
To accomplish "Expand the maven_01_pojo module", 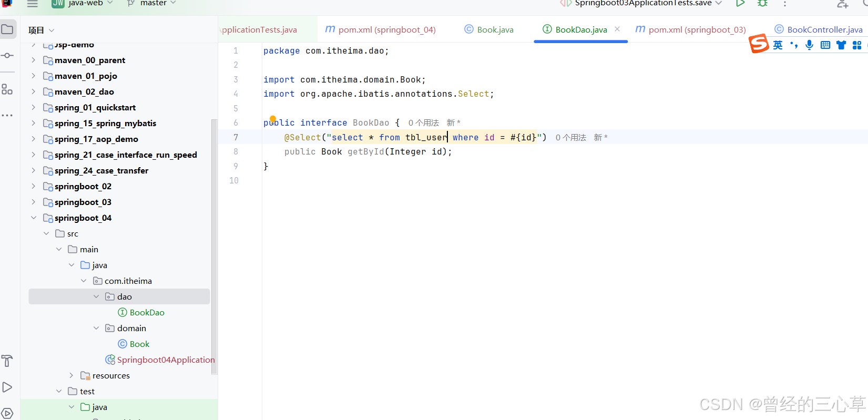I will 34,76.
